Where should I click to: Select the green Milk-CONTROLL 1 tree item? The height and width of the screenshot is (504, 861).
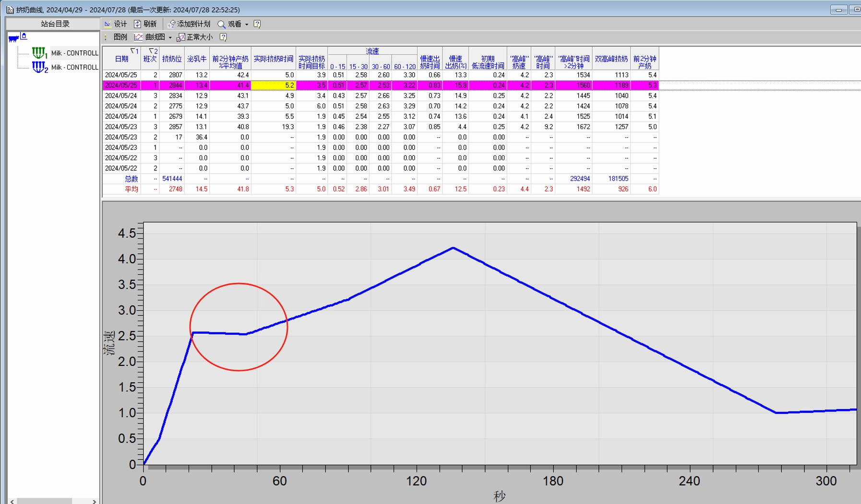(65, 53)
